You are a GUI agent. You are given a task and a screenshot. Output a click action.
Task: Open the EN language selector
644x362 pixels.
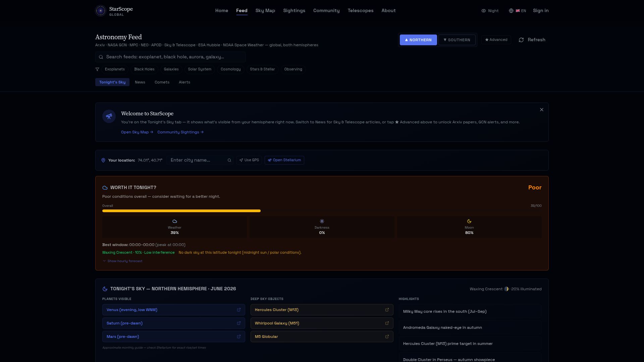(x=517, y=11)
